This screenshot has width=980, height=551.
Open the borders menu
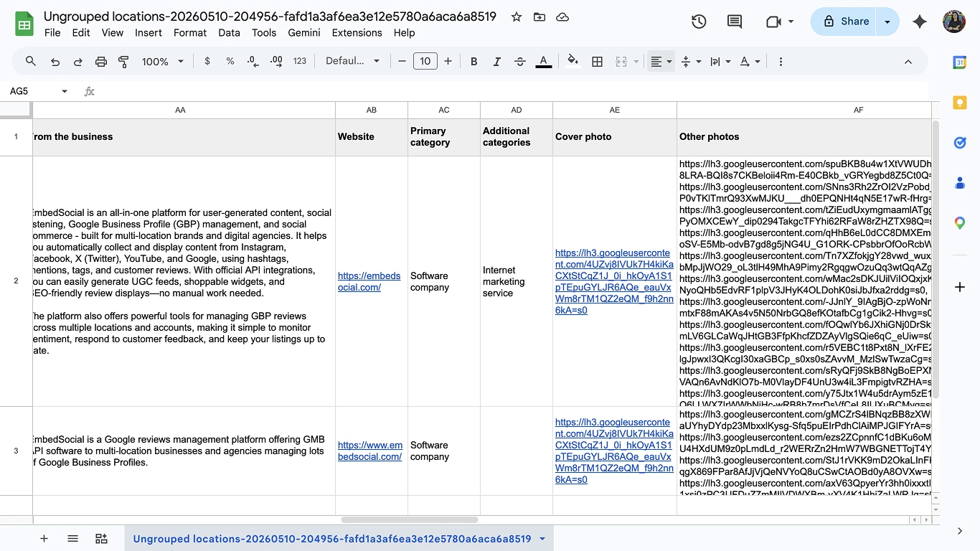[x=597, y=62]
